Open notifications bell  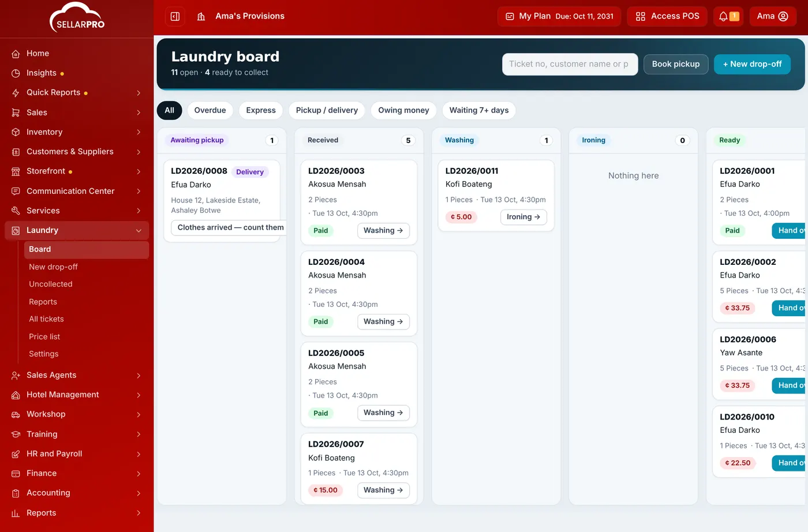pos(728,16)
